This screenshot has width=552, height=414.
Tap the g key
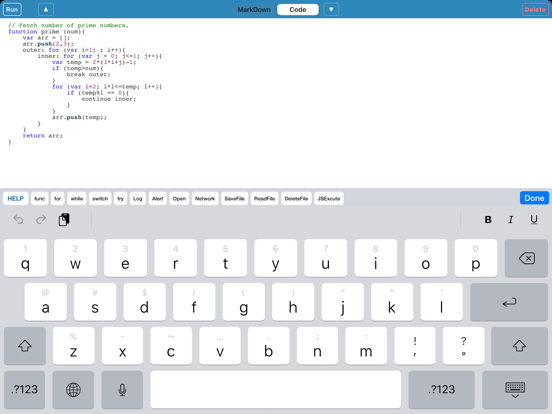[244, 302]
